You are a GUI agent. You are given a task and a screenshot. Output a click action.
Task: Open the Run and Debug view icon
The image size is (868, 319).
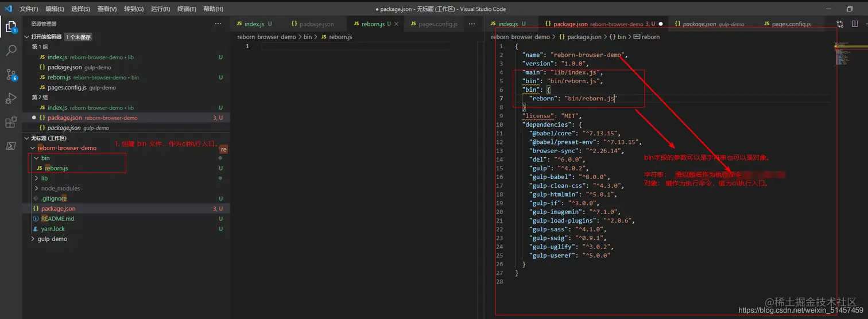pos(11,98)
